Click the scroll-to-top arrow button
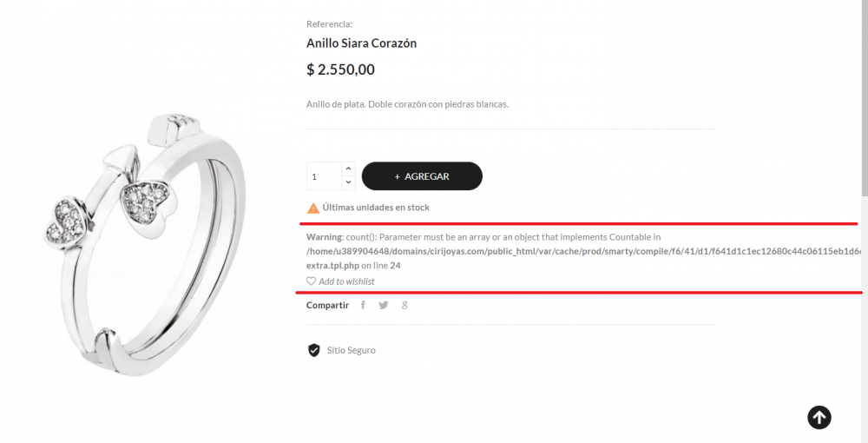The width and height of the screenshot is (868, 443). pos(819,418)
